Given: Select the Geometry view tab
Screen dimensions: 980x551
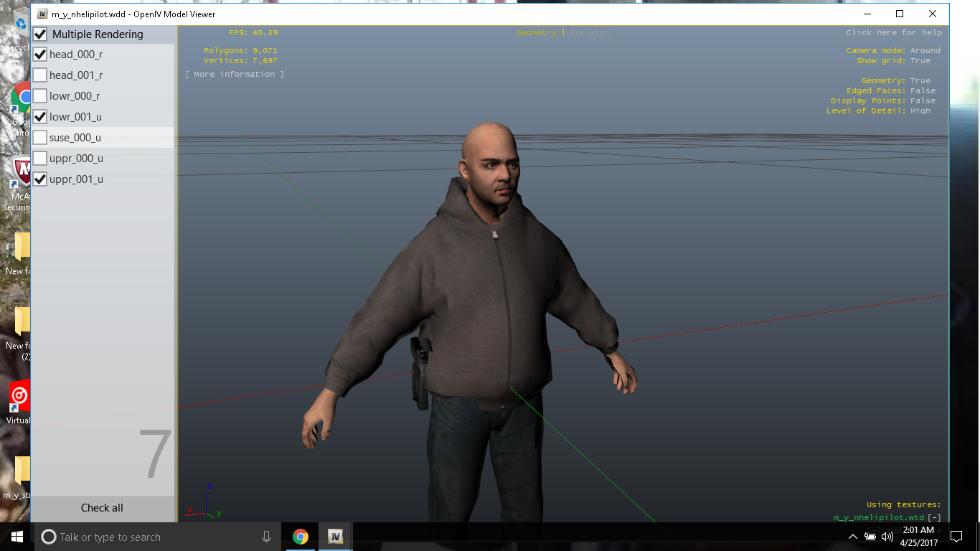Looking at the screenshot, I should (536, 33).
